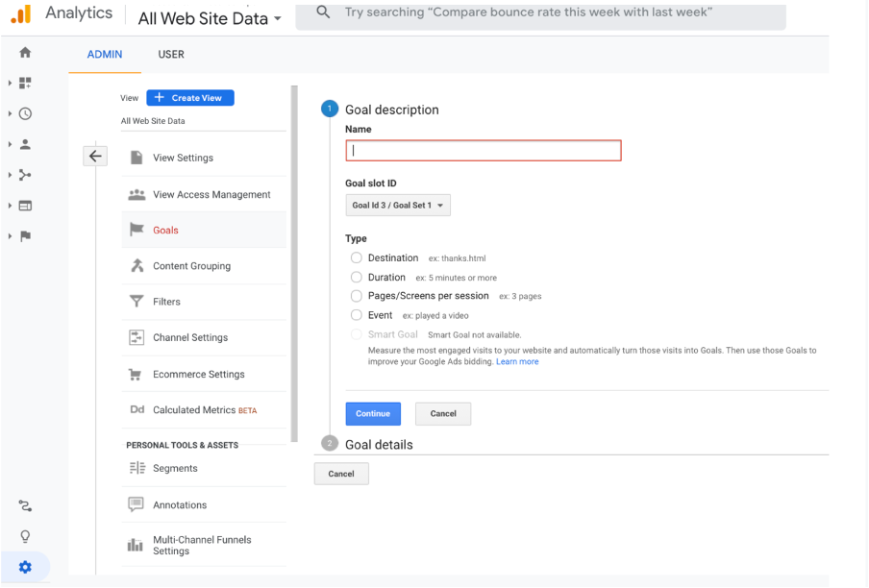Click the back arrow button in view column
869x588 pixels.
tap(95, 157)
